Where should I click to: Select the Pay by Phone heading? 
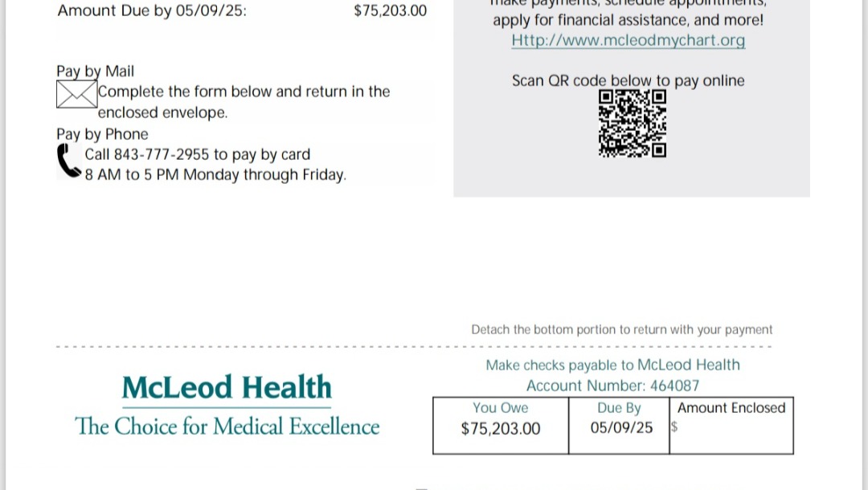coord(102,134)
